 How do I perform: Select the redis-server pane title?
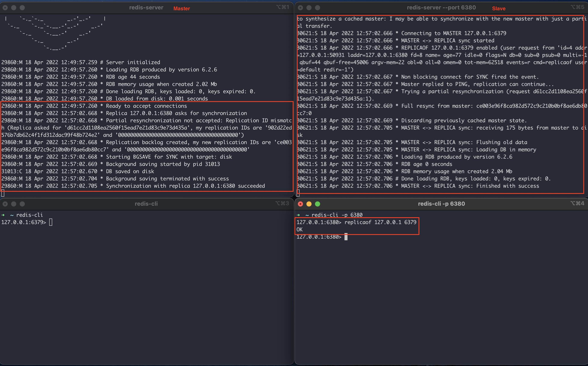click(146, 7)
